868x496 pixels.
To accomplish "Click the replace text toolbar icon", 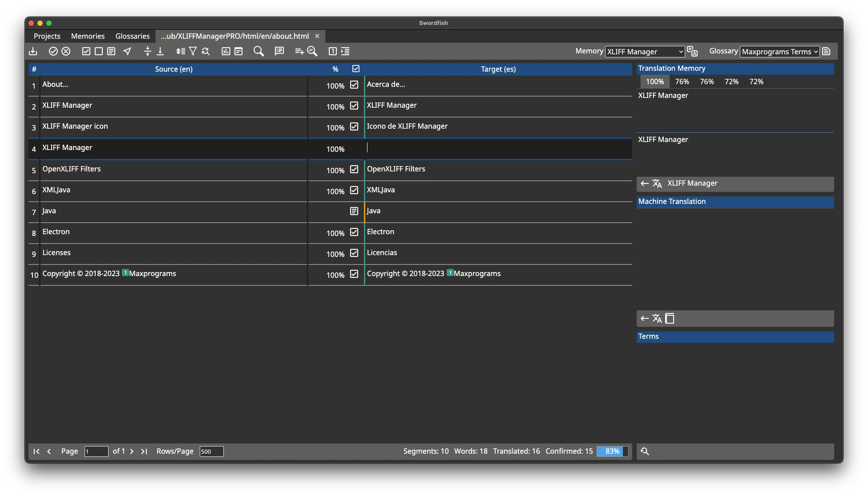I will tap(206, 51).
